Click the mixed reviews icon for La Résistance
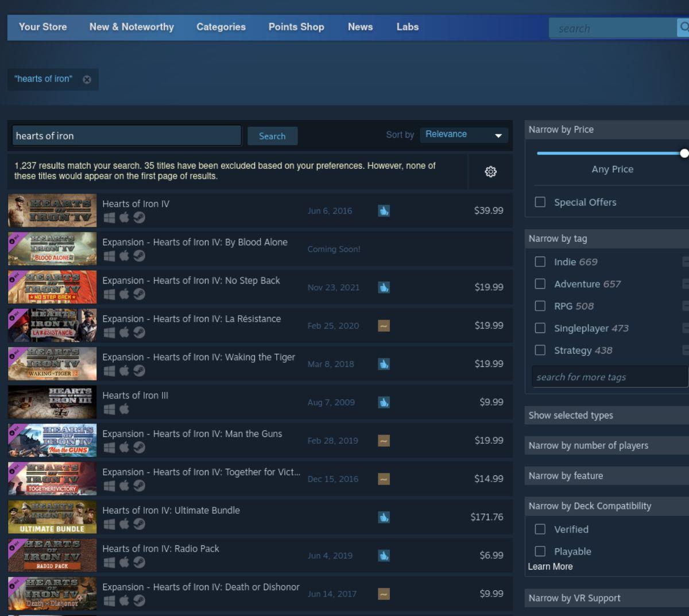This screenshot has height=616, width=689. tap(384, 326)
